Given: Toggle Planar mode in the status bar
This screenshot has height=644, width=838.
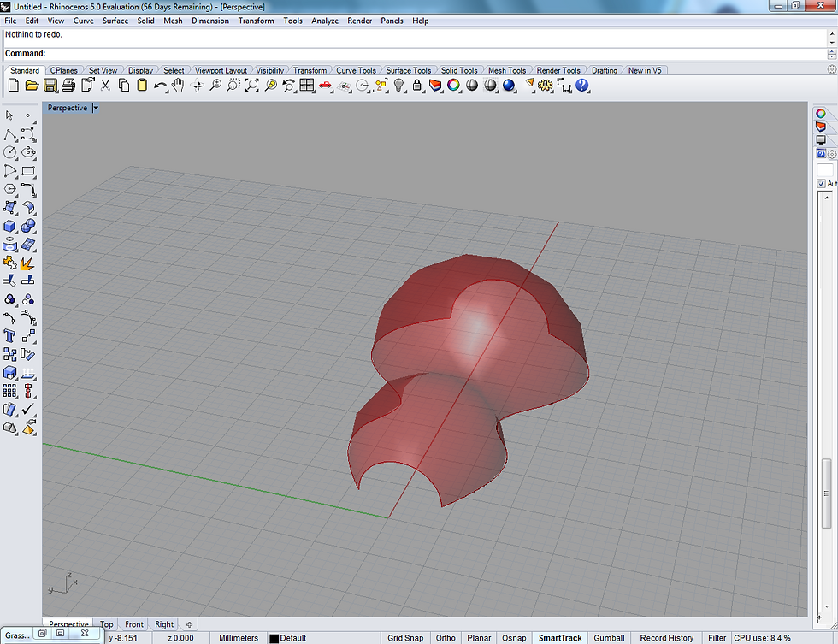Looking at the screenshot, I should [479, 638].
